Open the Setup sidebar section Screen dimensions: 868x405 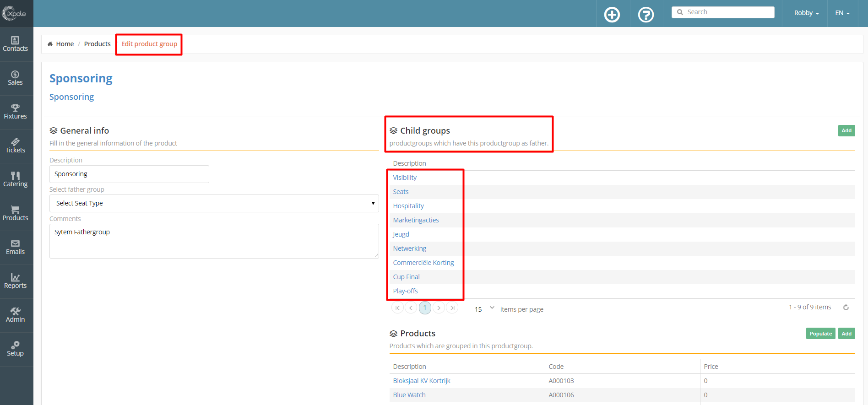(15, 349)
